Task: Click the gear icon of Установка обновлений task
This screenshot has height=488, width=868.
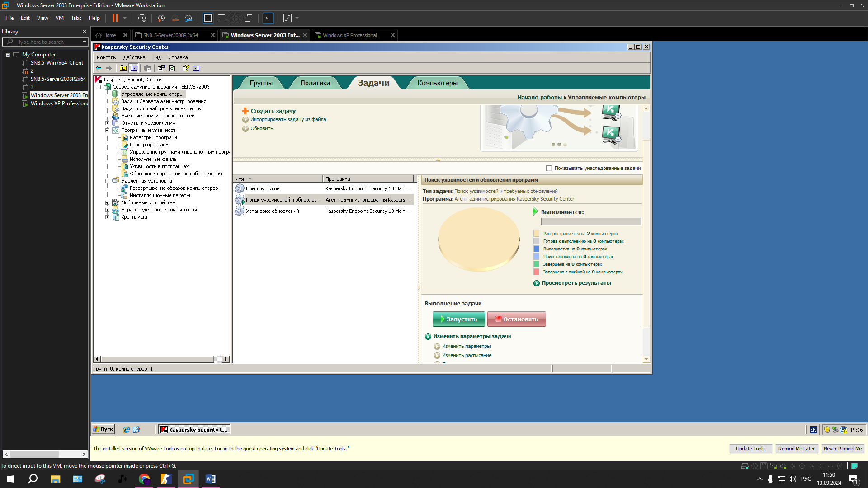Action: (x=240, y=211)
